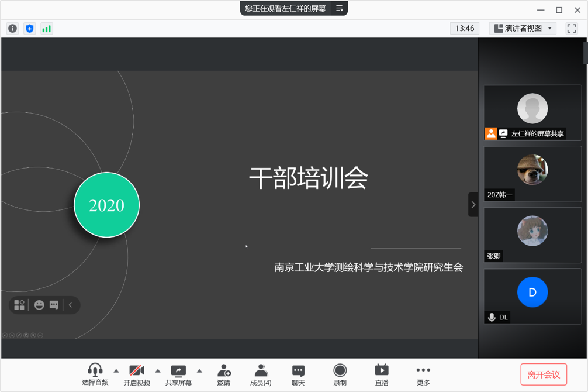Screen dimensions: 588x392
Task: Toggle audio via Select Audio button
Action: coord(95,374)
